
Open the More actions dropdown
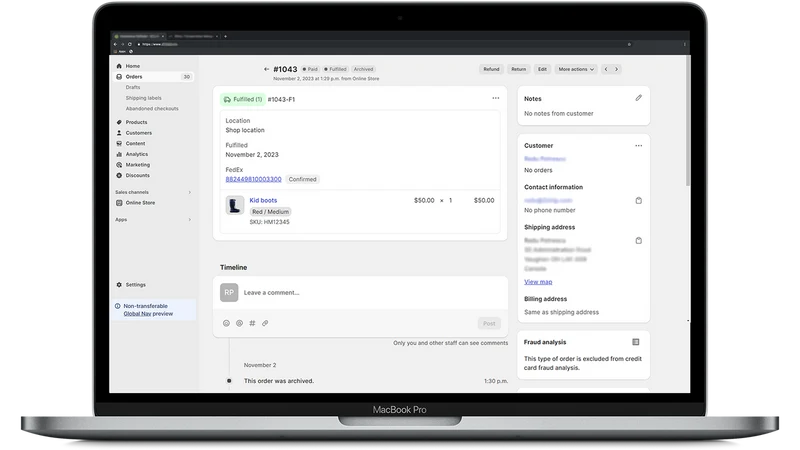[x=576, y=69]
